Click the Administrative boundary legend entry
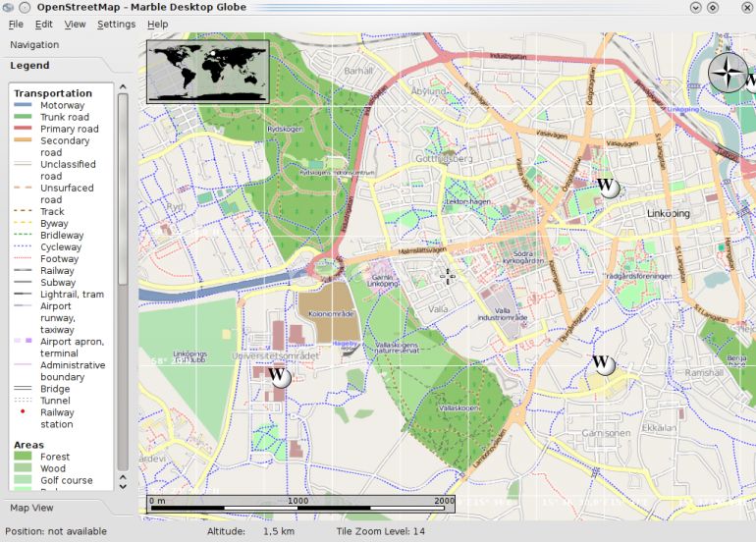756x542 pixels. 73,371
